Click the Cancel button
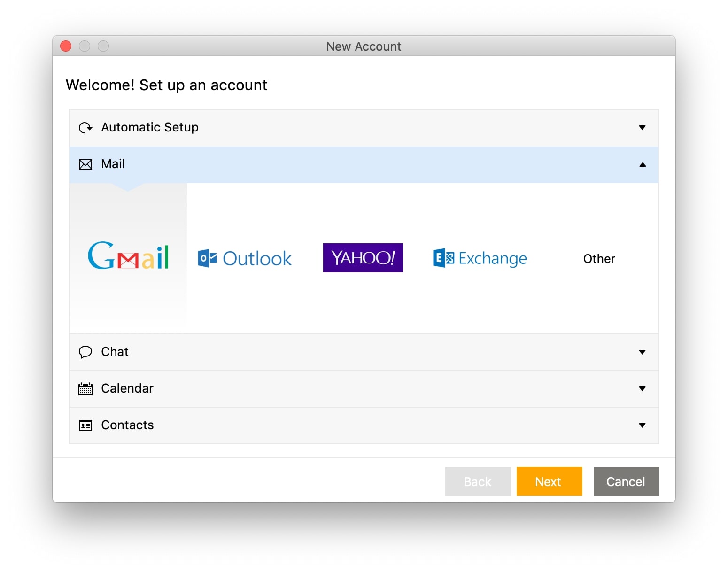 tap(626, 481)
